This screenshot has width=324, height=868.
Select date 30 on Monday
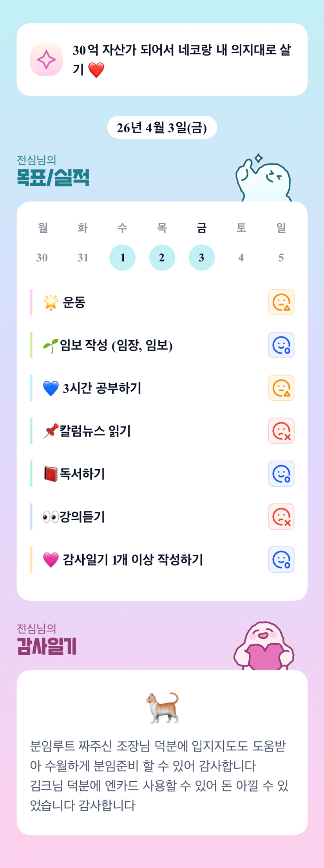point(42,258)
